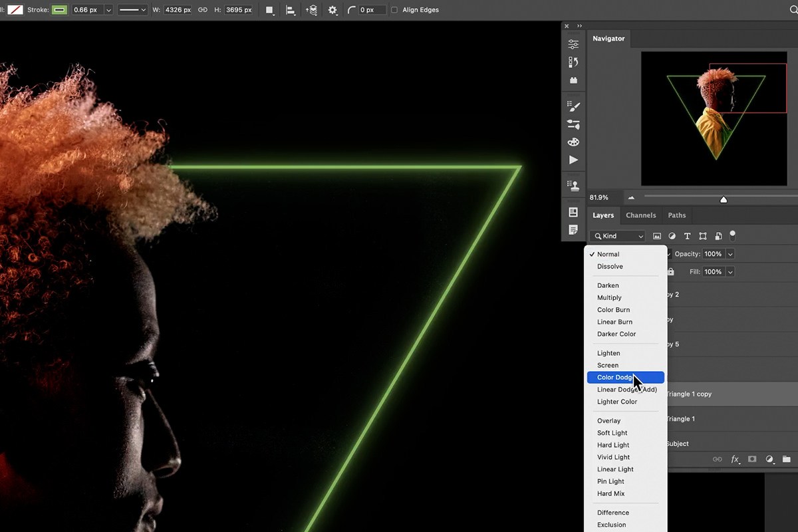Open the Kind layer filter dropdown
The width and height of the screenshot is (798, 532).
617,236
